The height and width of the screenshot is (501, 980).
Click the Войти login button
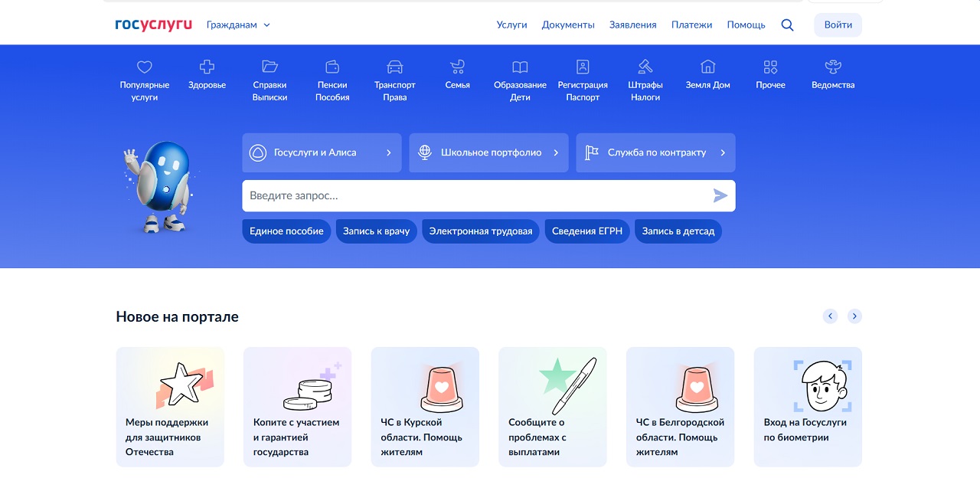(838, 25)
